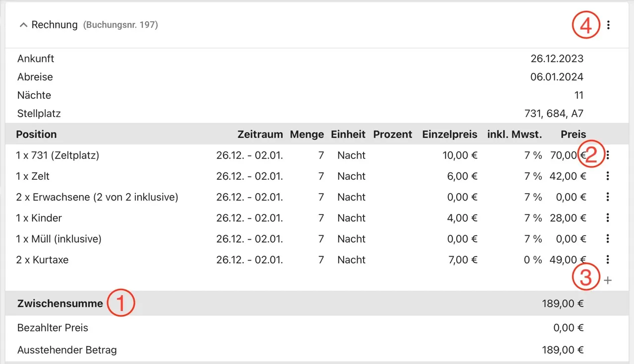634x364 pixels.
Task: Select the Einzelpreis column header
Action: click(x=450, y=134)
